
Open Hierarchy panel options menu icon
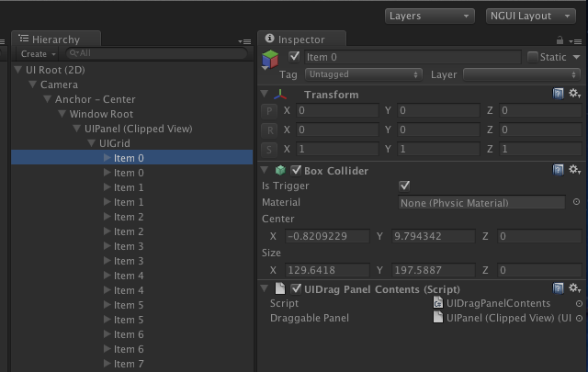pos(244,41)
